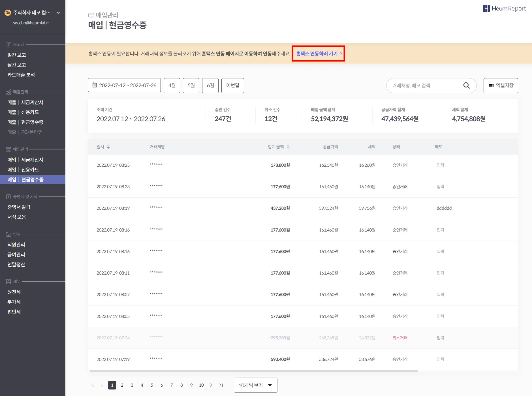Open 법인세 menu

click(x=14, y=312)
